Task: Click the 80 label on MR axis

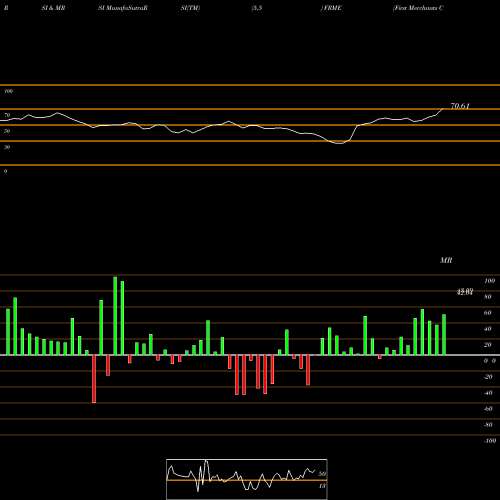Action: (488, 297)
